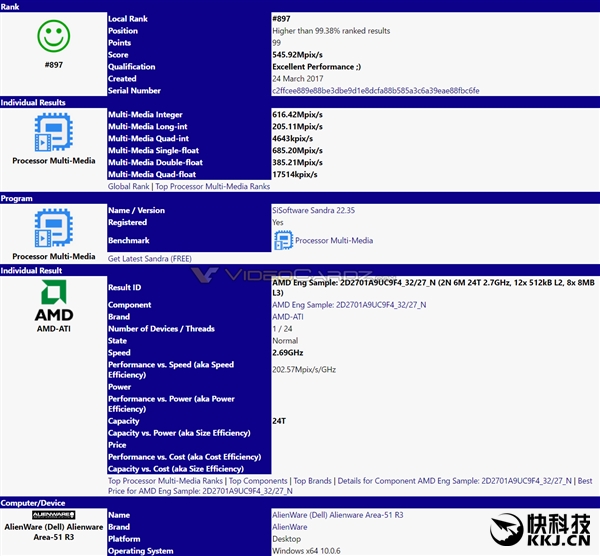Select the local rank value #897 in table
The width and height of the screenshot is (600, 556).
coord(281,19)
